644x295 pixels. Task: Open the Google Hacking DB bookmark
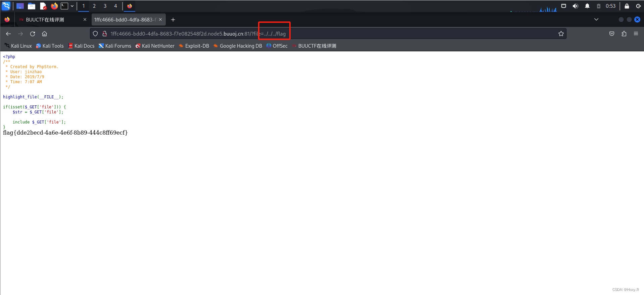(237, 46)
